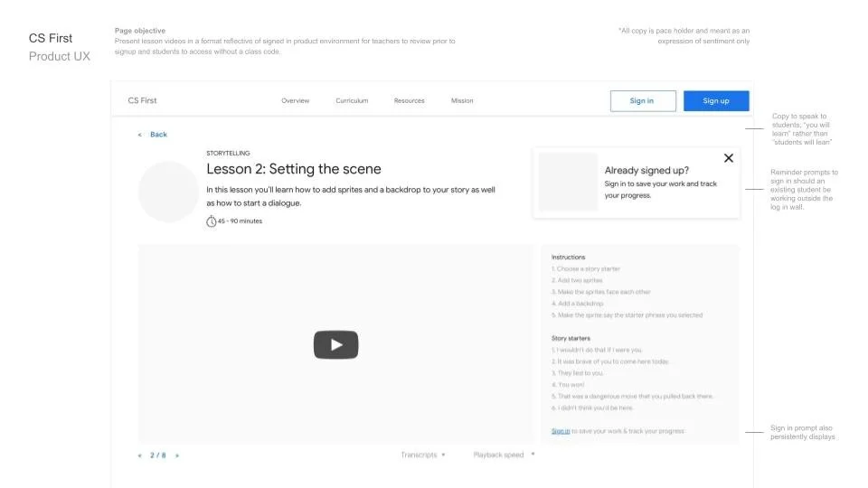This screenshot has width=868, height=488.
Task: Click the STORYTELLING category label
Action: tap(228, 154)
